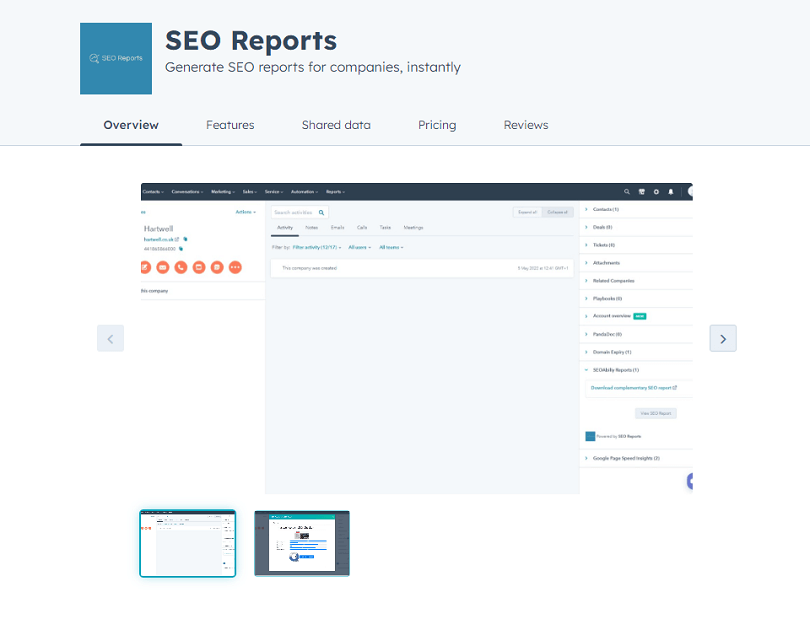Open the Conversations menu in preview's navbar
This screenshot has height=635, width=810.
[187, 192]
